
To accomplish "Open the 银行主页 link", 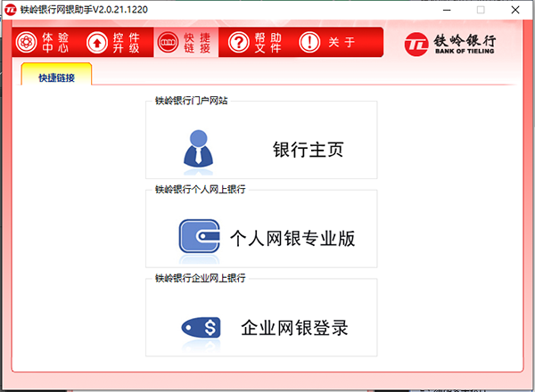I will [309, 150].
